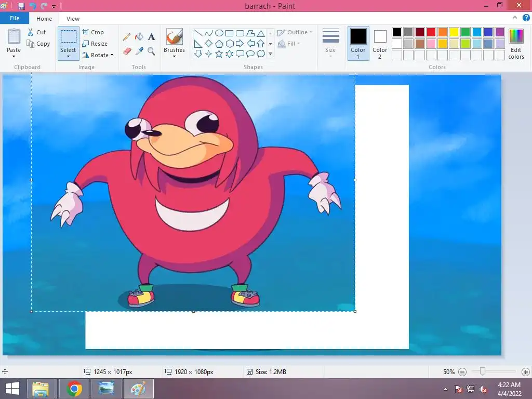532x399 pixels.
Task: Select the Pencil tool
Action: [127, 37]
